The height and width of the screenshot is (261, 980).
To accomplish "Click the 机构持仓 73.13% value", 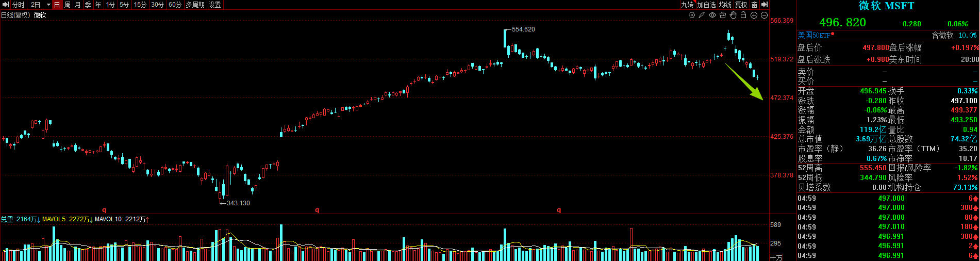I will pos(966,187).
